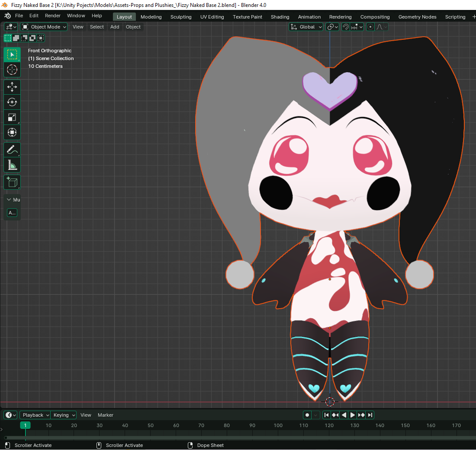Choose the Scale tool
Screen dimensions: 476x450
12,117
